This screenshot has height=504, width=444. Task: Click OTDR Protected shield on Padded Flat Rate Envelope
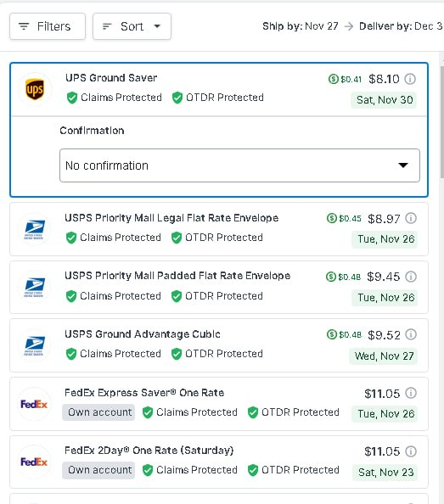177,296
